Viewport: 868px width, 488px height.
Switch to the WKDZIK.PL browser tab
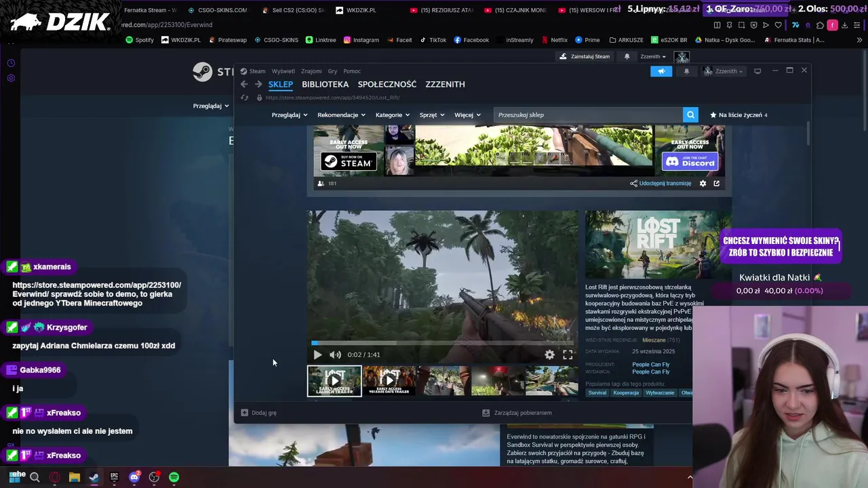355,10
